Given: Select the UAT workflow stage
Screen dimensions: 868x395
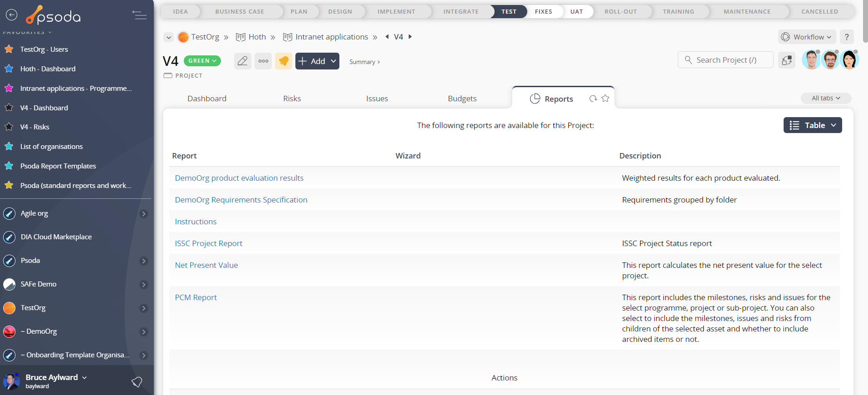Looking at the screenshot, I should 577,11.
